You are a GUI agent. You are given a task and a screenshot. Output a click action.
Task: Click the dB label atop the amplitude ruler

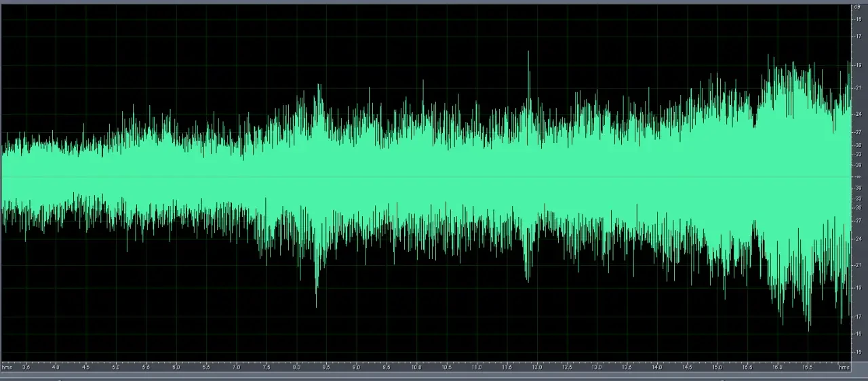tap(858, 7)
